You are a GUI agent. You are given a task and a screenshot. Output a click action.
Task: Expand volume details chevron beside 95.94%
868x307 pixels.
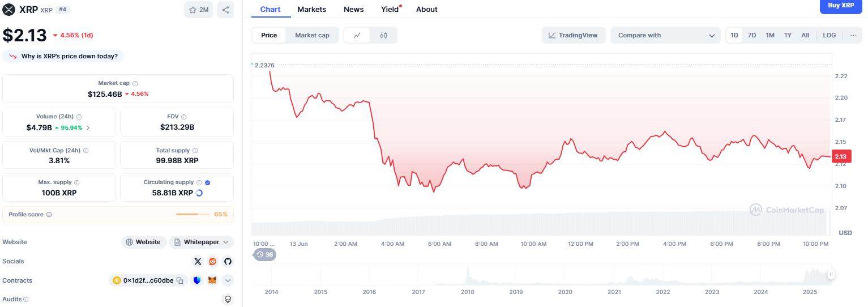tap(88, 127)
